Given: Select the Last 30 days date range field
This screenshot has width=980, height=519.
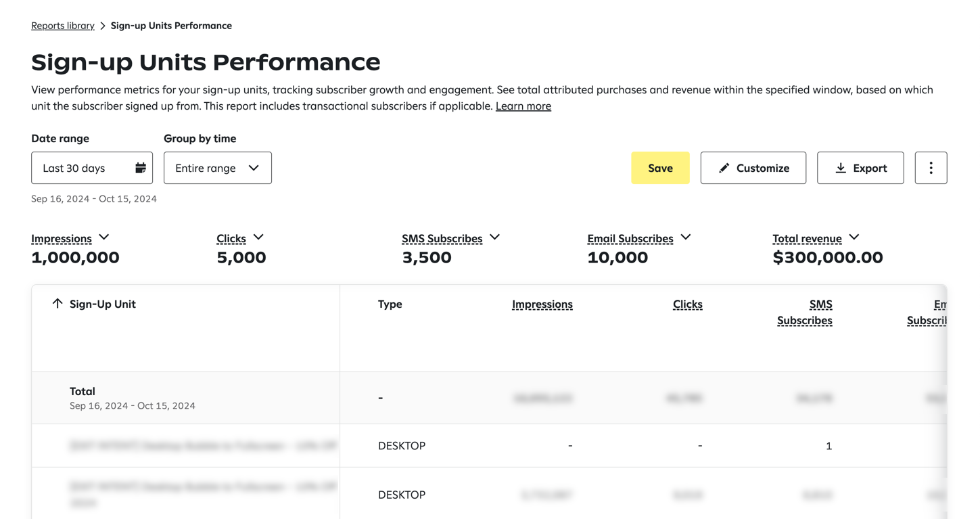Looking at the screenshot, I should tap(92, 168).
